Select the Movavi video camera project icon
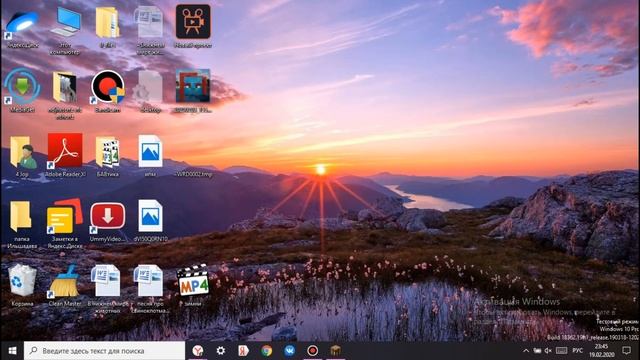This screenshot has width=640, height=360. click(x=193, y=22)
